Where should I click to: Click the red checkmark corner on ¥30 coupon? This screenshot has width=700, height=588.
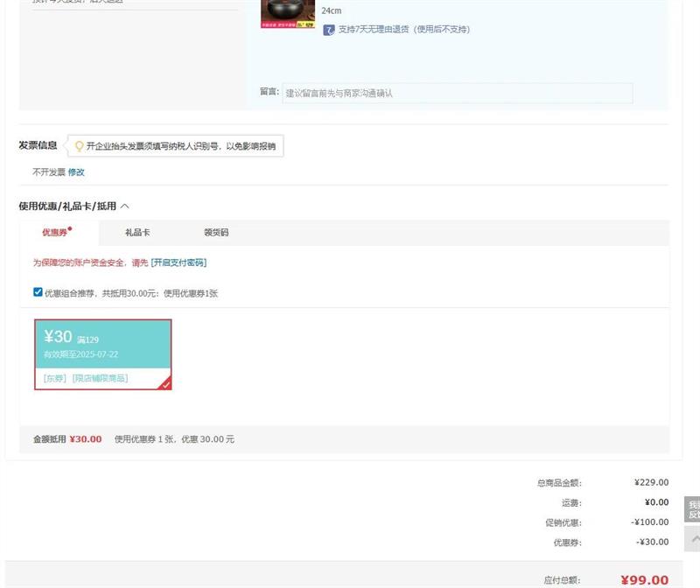[164, 383]
